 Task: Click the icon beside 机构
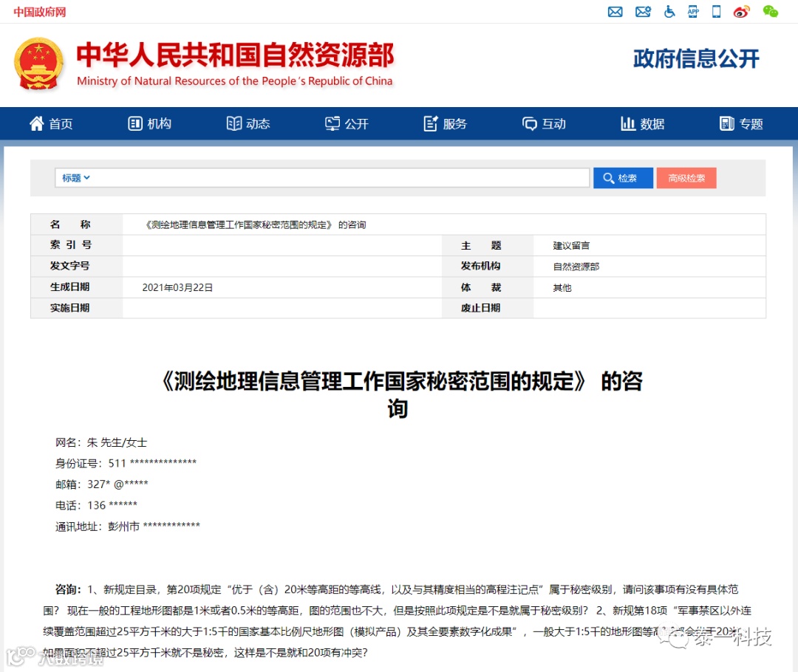(x=135, y=123)
